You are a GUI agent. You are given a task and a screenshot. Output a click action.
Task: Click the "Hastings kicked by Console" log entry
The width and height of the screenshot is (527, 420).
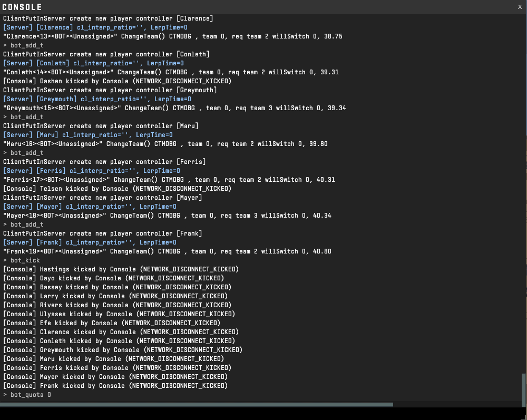point(121,269)
